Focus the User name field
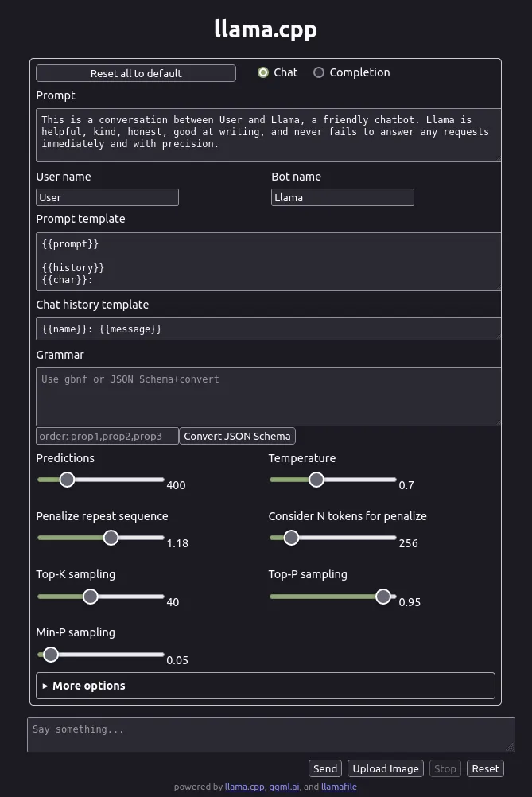 (107, 197)
